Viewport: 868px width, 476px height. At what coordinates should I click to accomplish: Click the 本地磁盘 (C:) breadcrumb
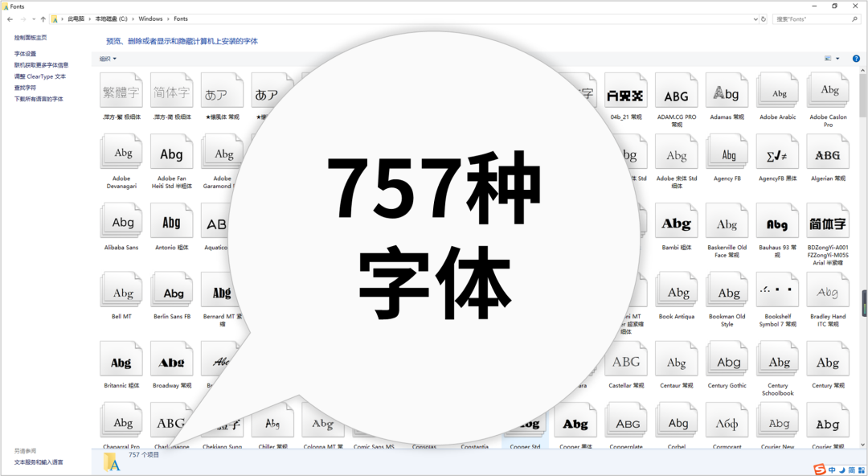(x=111, y=18)
